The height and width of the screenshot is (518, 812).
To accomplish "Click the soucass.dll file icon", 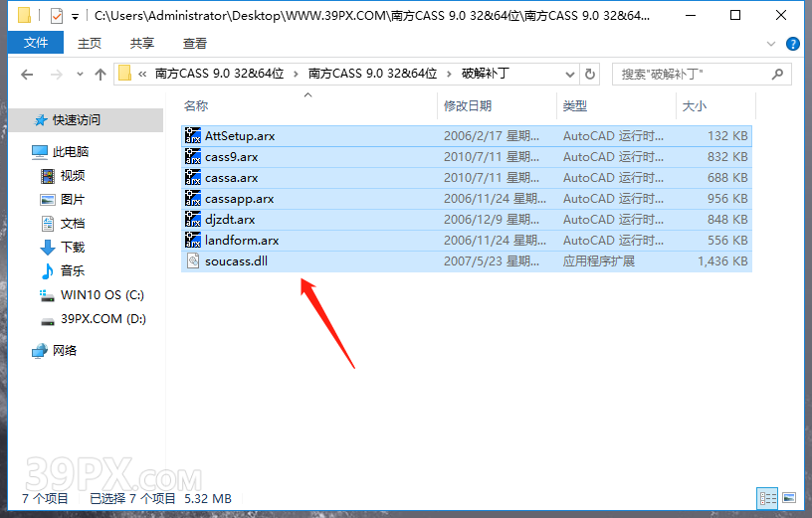I will click(x=193, y=260).
